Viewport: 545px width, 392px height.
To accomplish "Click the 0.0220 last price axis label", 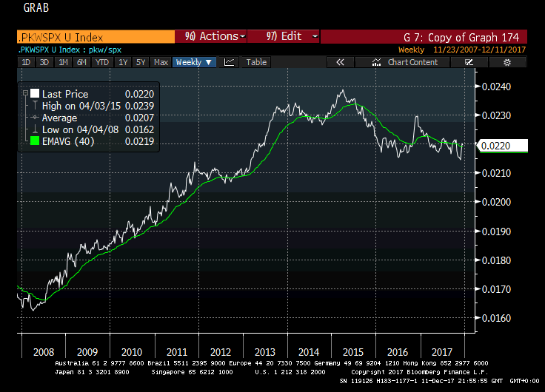I will point(504,146).
